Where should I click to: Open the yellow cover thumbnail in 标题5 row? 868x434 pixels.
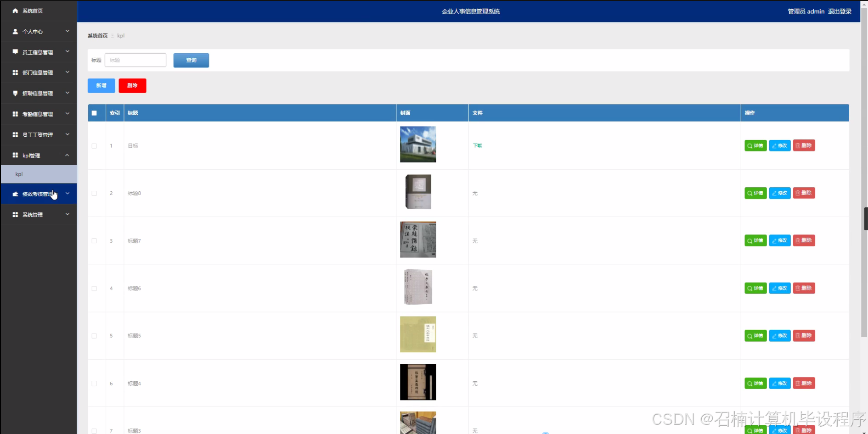418,334
